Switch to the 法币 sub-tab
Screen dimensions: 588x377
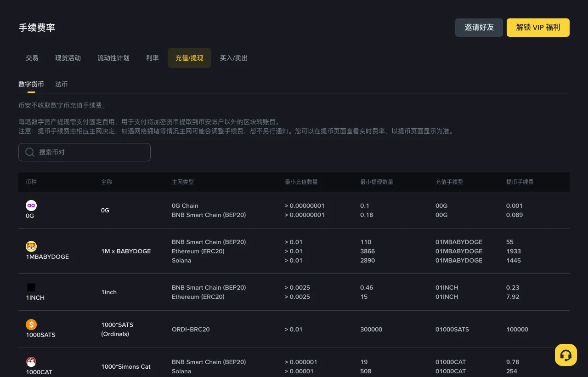pos(62,84)
